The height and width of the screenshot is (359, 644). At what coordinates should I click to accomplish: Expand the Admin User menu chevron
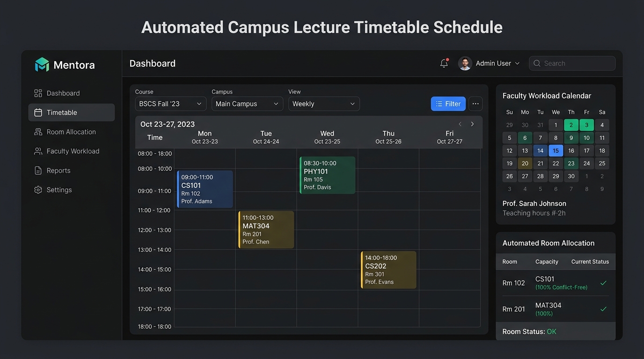click(x=517, y=64)
